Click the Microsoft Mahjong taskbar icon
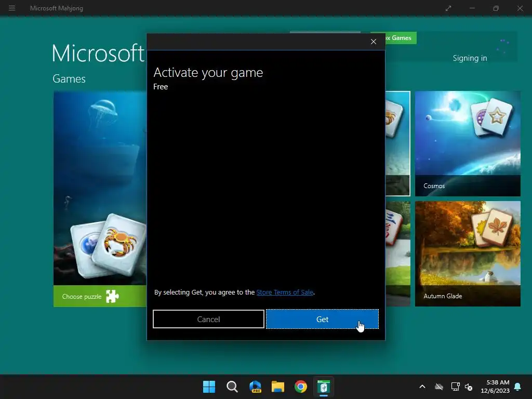The width and height of the screenshot is (532, 399). coord(324,387)
